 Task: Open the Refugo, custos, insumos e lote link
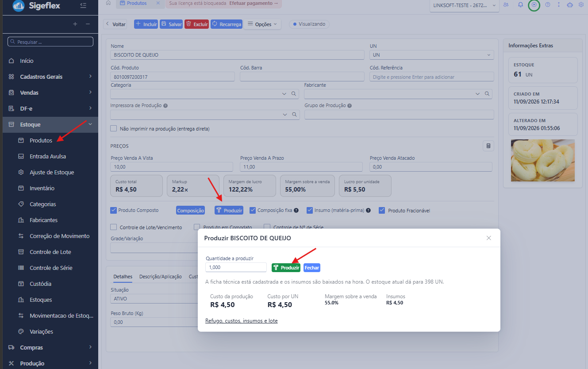pyautogui.click(x=242, y=321)
